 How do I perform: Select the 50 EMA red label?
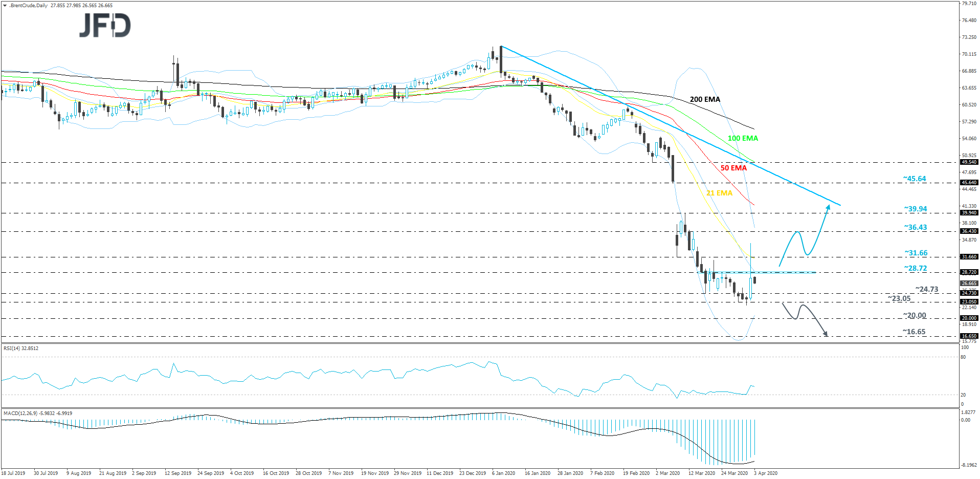[x=733, y=167]
